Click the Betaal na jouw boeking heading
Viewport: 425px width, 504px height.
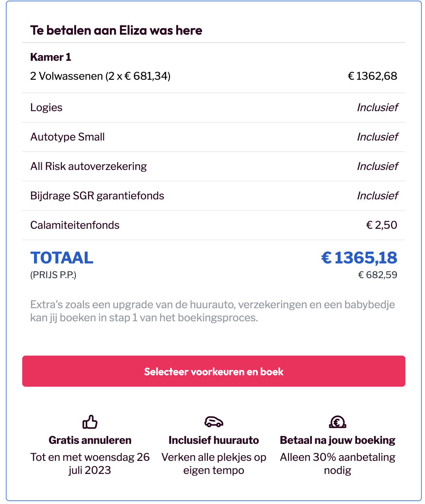click(x=337, y=440)
